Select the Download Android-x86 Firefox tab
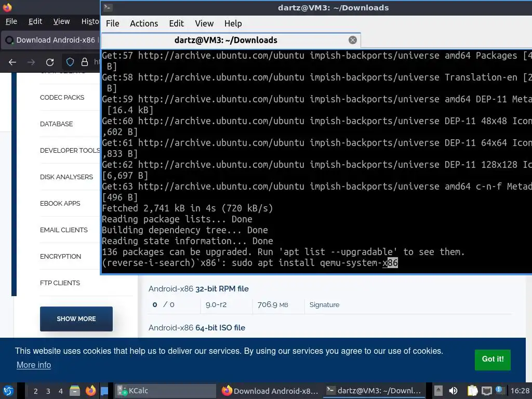Screen dimensions: 532x399 coord(51,40)
